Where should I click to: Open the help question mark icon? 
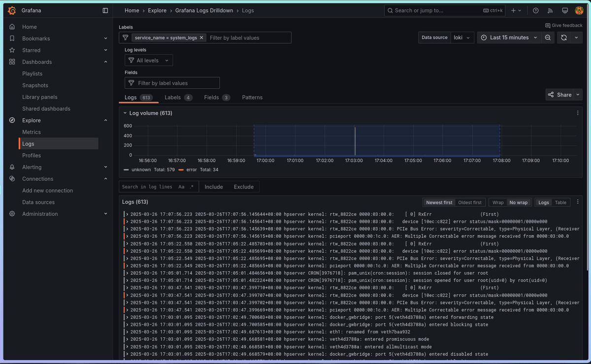click(536, 10)
